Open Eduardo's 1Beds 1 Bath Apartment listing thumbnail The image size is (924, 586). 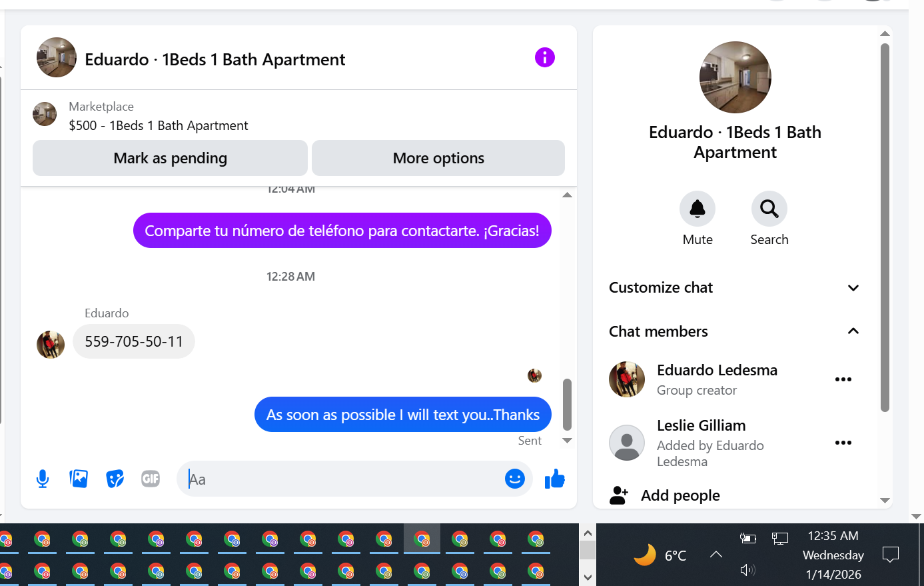[x=45, y=114]
